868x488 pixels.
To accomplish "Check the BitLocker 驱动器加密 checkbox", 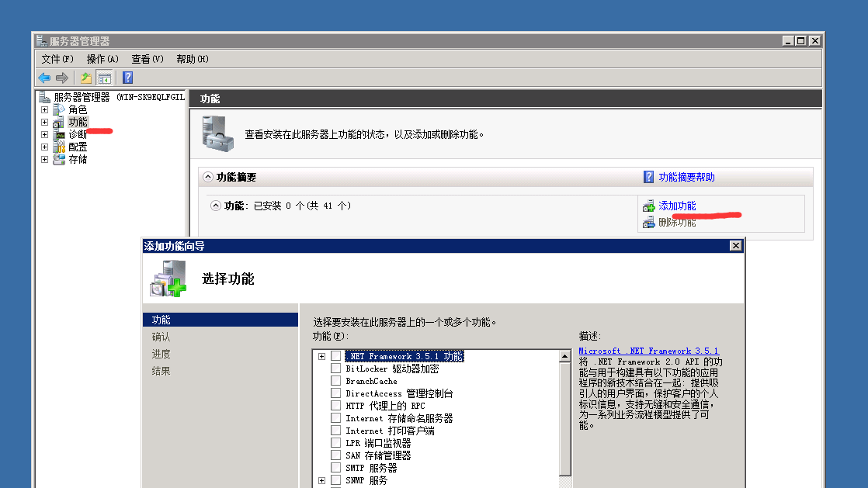I will coord(335,369).
